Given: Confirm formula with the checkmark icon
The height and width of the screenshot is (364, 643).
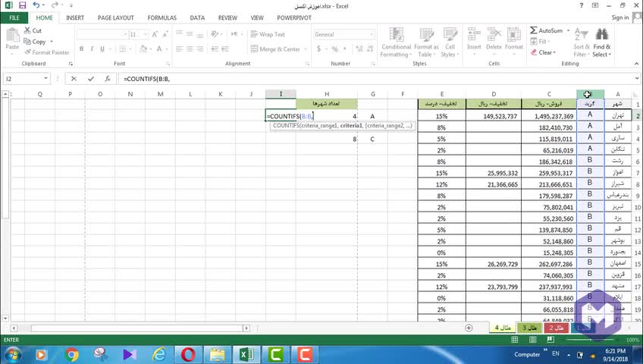Looking at the screenshot, I should [91, 79].
